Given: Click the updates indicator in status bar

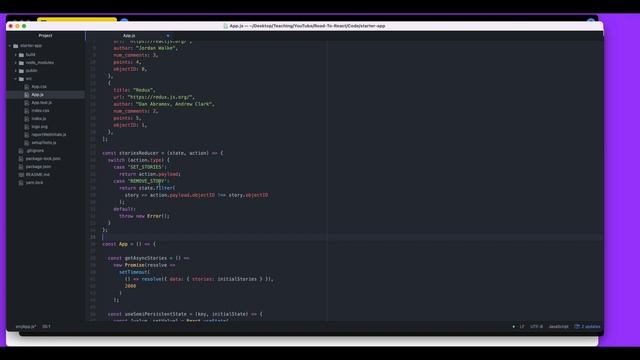Looking at the screenshot, I should coord(587,327).
